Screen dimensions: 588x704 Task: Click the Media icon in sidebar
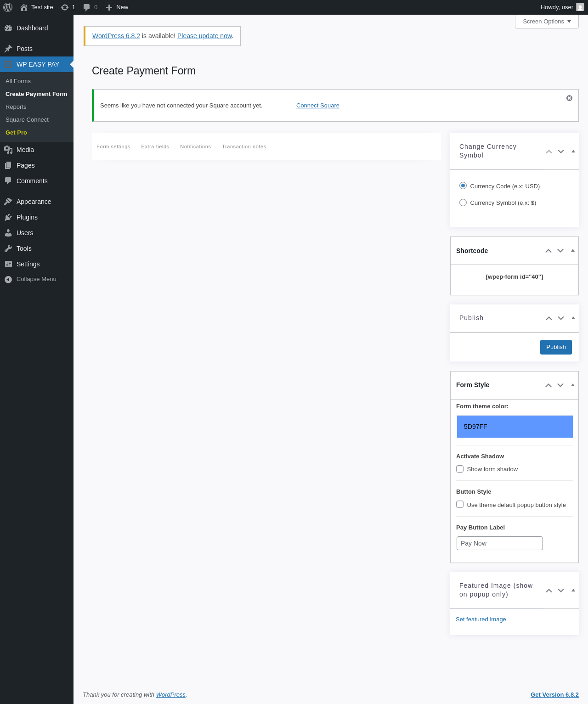click(x=8, y=150)
